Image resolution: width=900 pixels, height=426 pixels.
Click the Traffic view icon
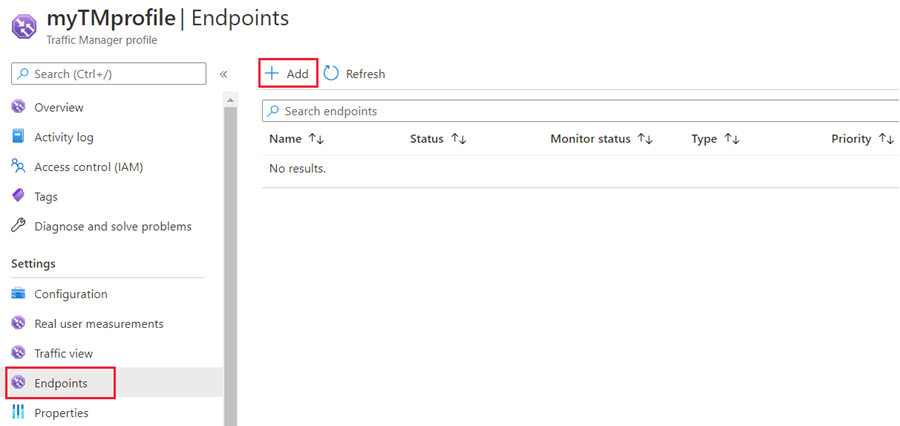[x=19, y=353]
